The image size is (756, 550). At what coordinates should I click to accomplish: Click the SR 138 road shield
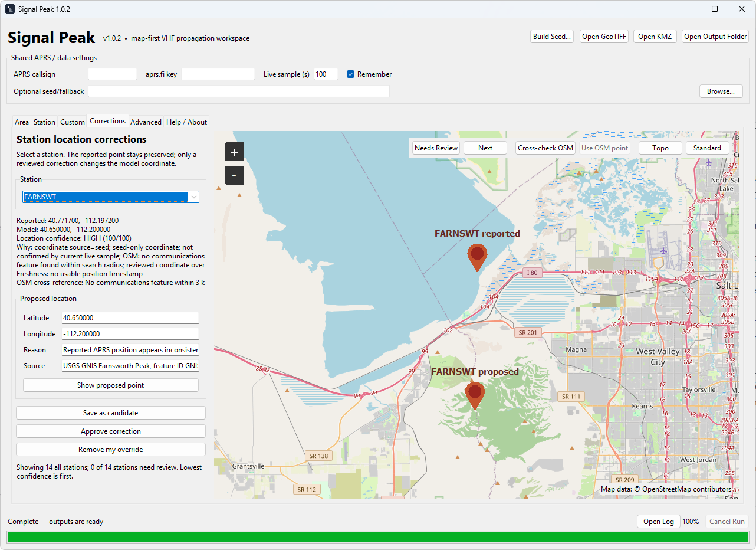[x=318, y=456]
